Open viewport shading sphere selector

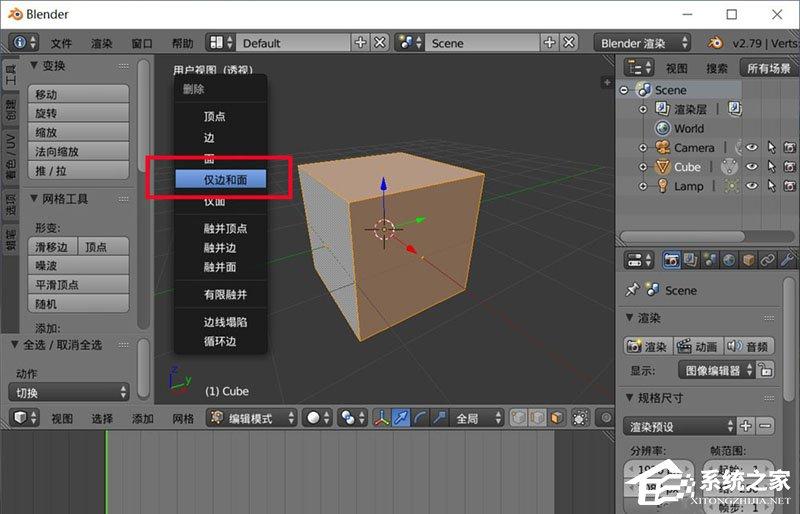pyautogui.click(x=318, y=418)
